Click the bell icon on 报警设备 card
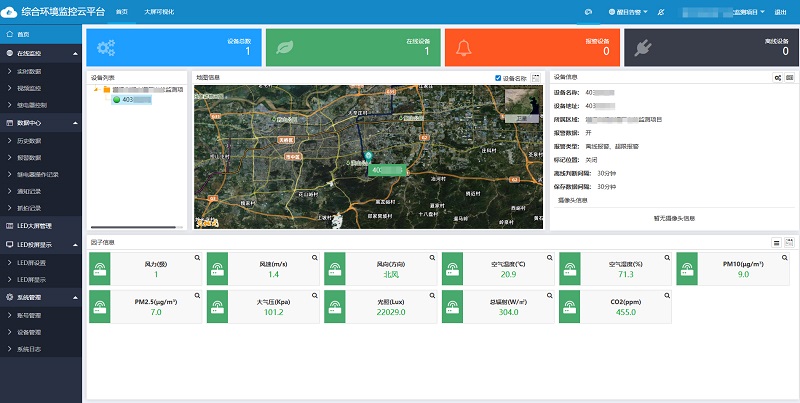This screenshot has height=403, width=800. 464,47
